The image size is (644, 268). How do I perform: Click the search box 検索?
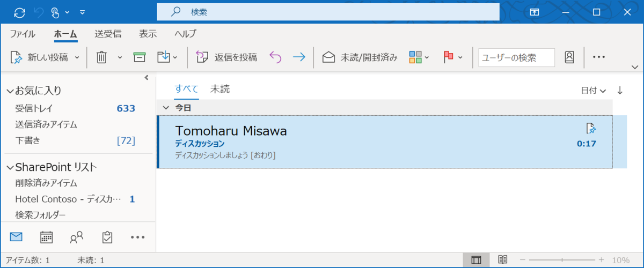coord(328,12)
